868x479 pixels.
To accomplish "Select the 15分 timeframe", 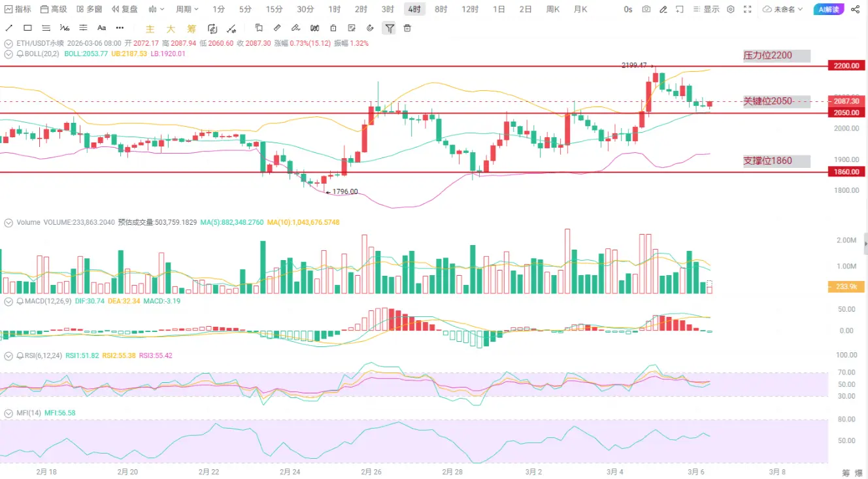I will 275,9.
